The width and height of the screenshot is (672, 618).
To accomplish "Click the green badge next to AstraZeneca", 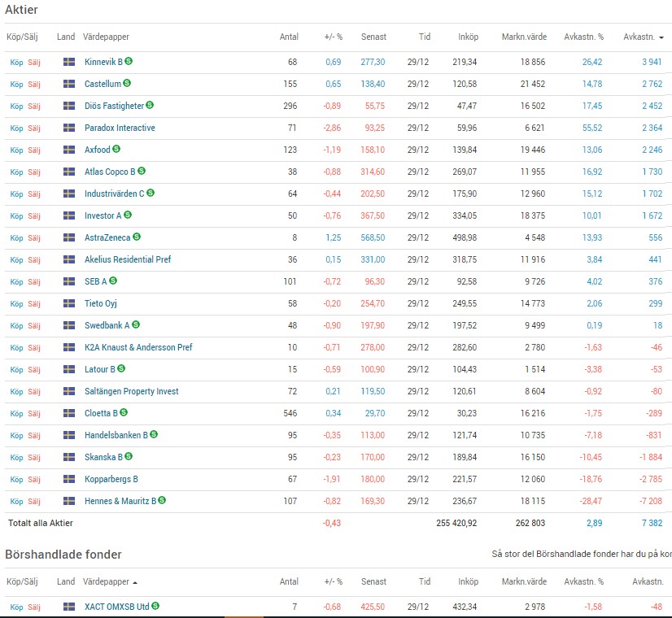I will [137, 237].
